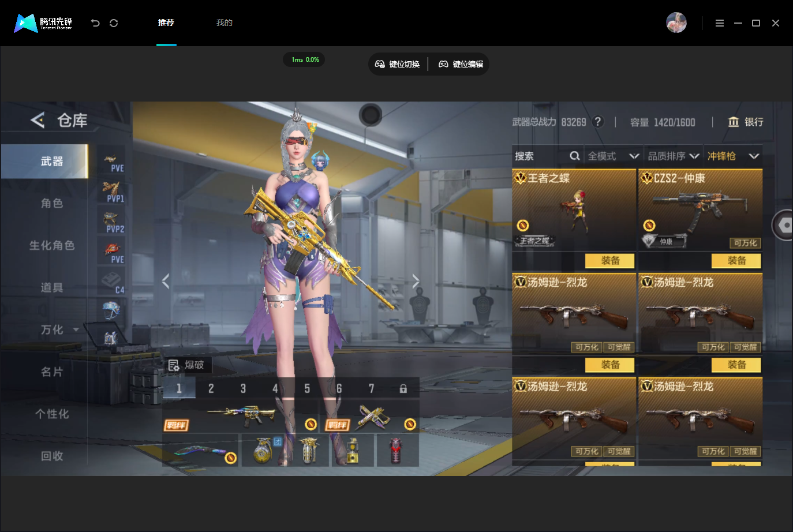Viewport: 793px width, 532px height.
Task: Select the grenade loadout slot
Action: [x=263, y=450]
